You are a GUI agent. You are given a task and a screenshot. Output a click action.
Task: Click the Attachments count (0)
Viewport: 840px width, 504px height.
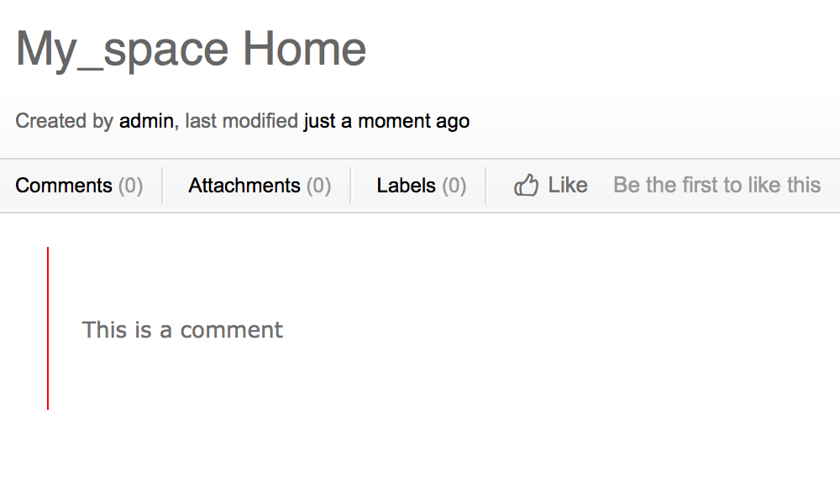pyautogui.click(x=318, y=186)
